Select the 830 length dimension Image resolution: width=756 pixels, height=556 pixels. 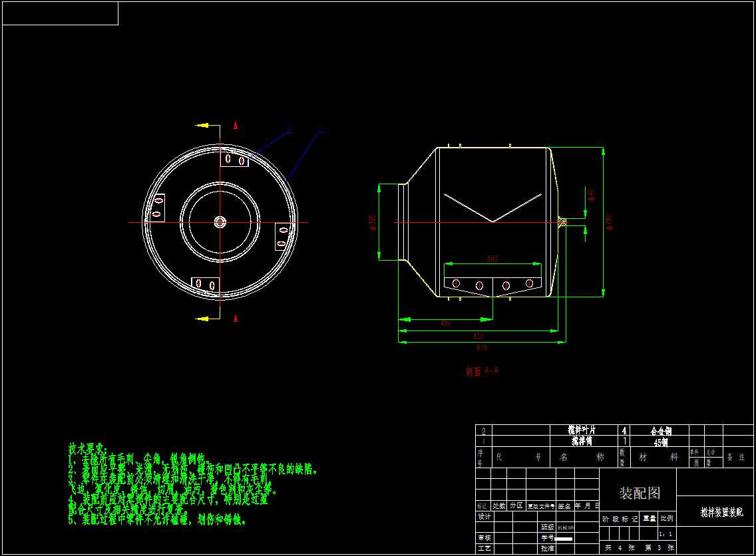[x=478, y=336]
